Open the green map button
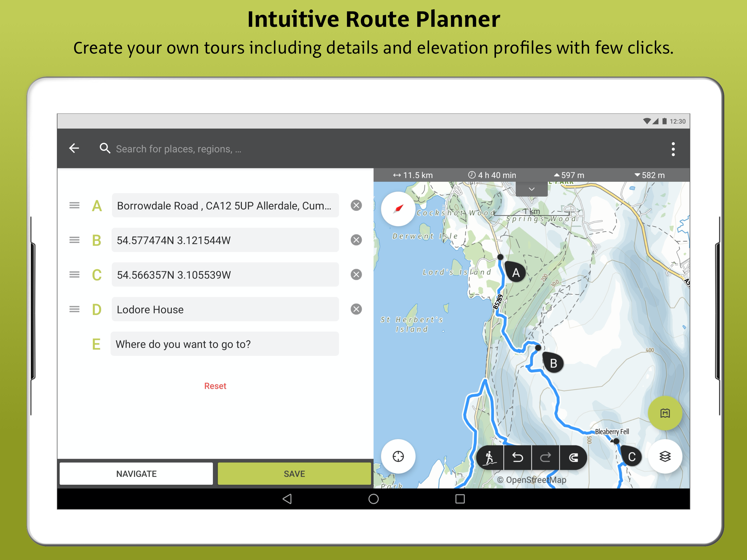Viewport: 747px width, 560px height. pos(665,413)
